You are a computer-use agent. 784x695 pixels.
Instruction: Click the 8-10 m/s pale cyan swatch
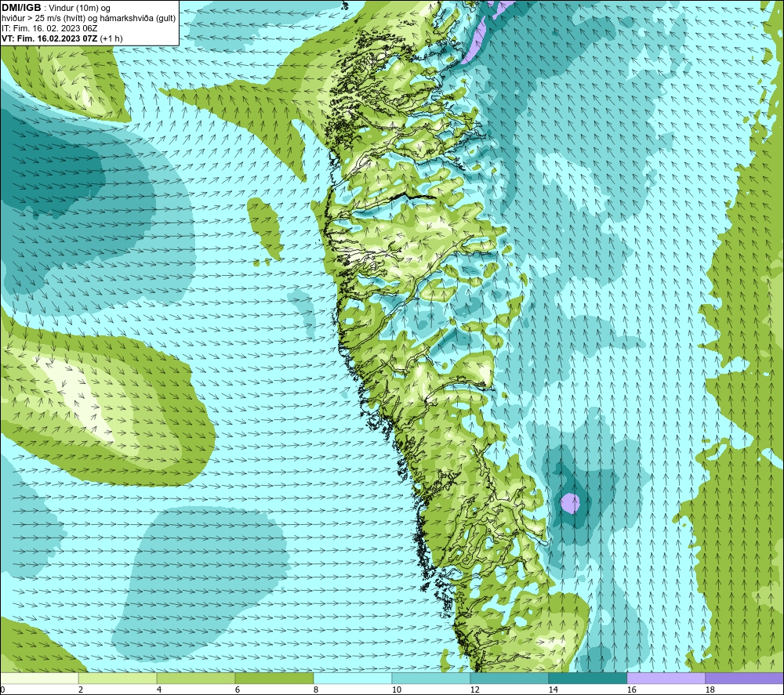(x=353, y=678)
